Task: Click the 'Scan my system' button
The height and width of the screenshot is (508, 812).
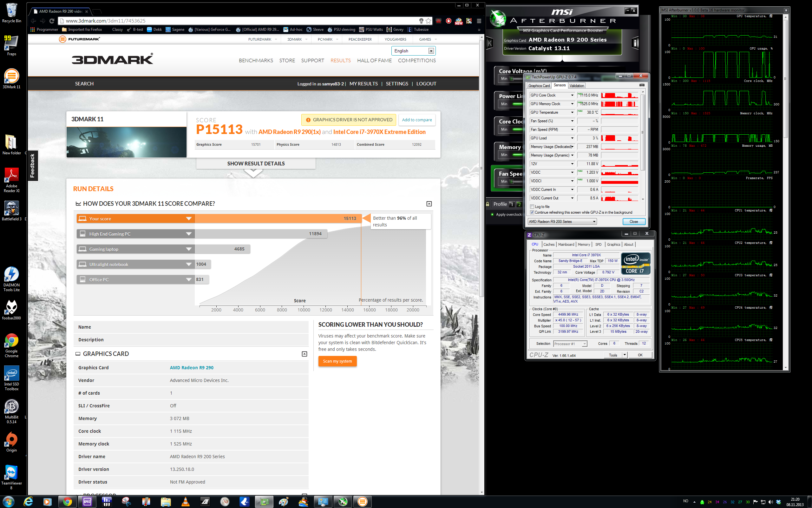Action: (337, 361)
